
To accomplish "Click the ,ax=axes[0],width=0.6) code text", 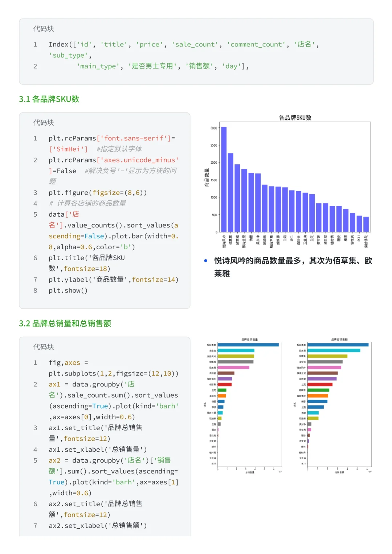I will click(x=92, y=417).
